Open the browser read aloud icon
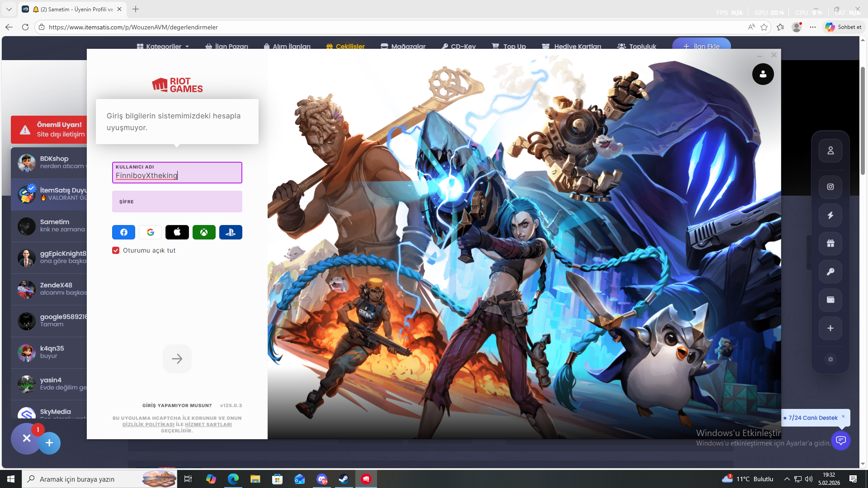Image resolution: width=868 pixels, height=488 pixels. pos(751,27)
